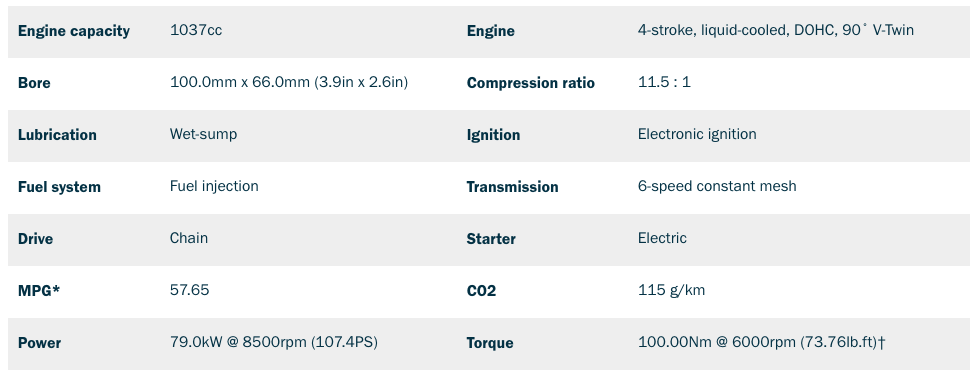
Task: Click the Engine capacity label
Action: (x=73, y=31)
